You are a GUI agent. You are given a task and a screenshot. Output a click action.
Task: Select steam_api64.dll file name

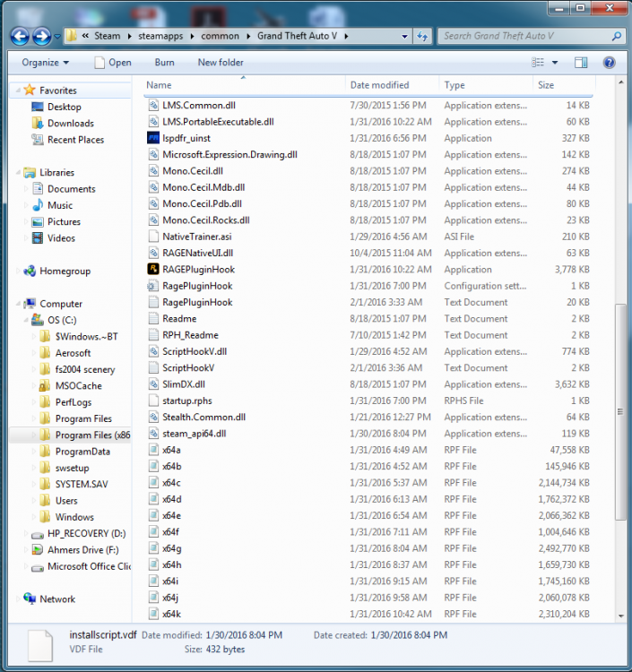click(x=195, y=434)
